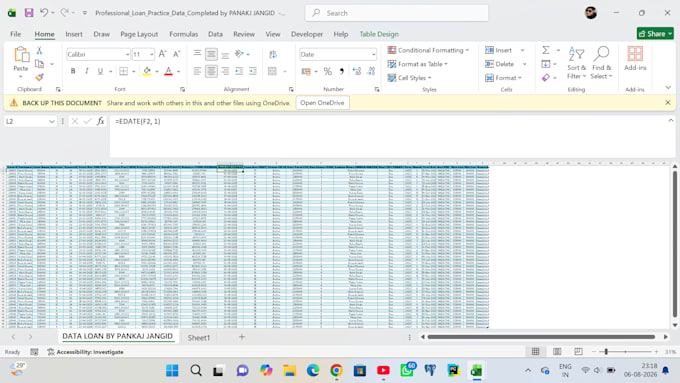Toggle Align Right
Image resolution: width=680 pixels, height=383 pixels.
pos(225,71)
